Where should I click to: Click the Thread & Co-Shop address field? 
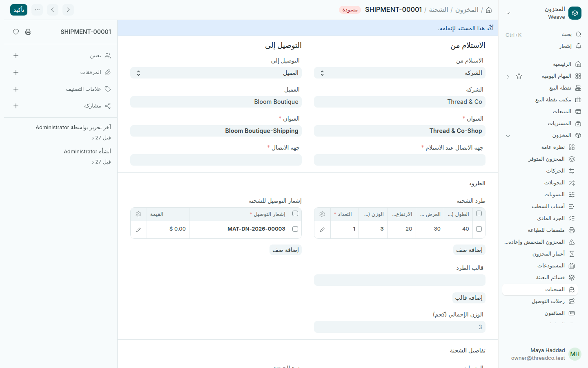pos(400,131)
